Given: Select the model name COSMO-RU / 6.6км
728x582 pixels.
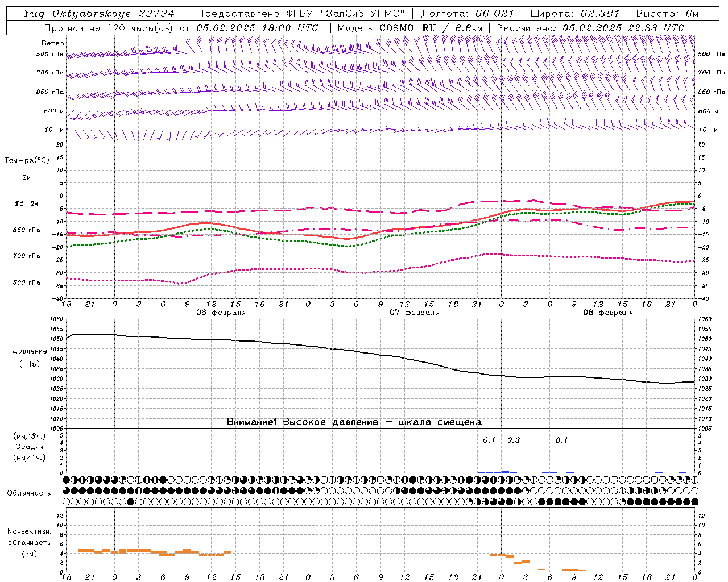Looking at the screenshot, I should (x=431, y=27).
